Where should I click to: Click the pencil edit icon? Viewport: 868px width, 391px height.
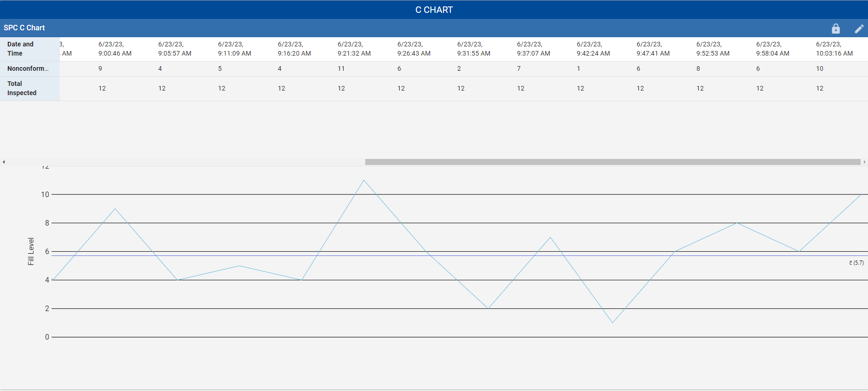(x=859, y=28)
